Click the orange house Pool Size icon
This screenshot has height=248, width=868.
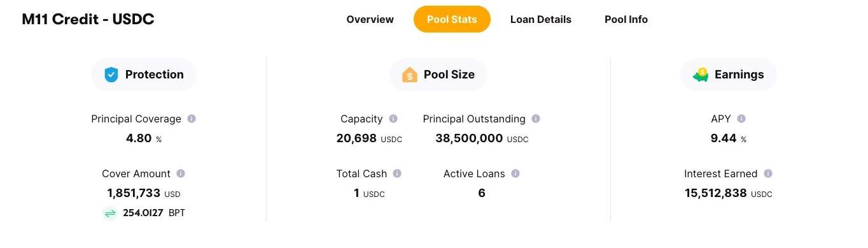pyautogui.click(x=410, y=75)
